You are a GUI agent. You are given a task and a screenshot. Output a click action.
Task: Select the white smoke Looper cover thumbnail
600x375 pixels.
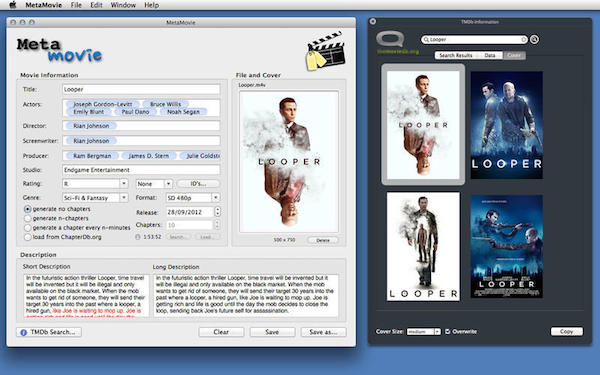(x=423, y=125)
